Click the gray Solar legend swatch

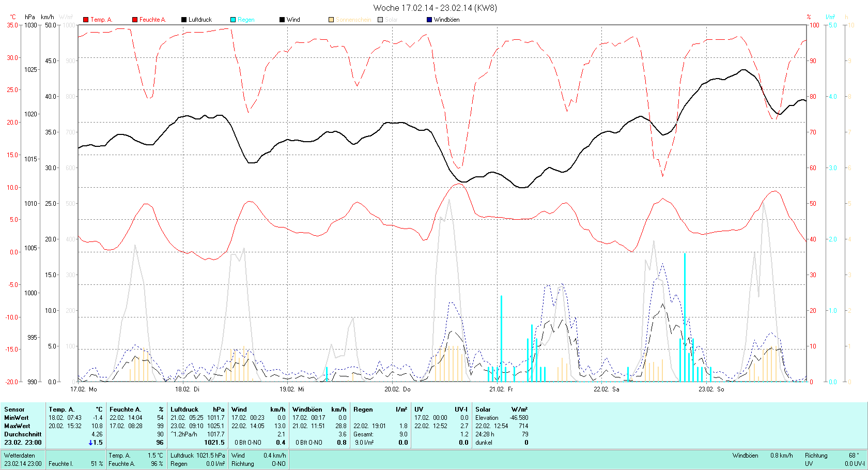(380, 20)
